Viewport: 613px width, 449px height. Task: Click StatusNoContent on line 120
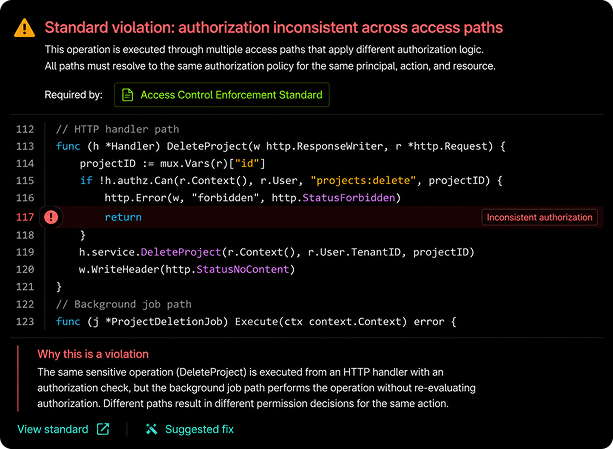click(242, 269)
